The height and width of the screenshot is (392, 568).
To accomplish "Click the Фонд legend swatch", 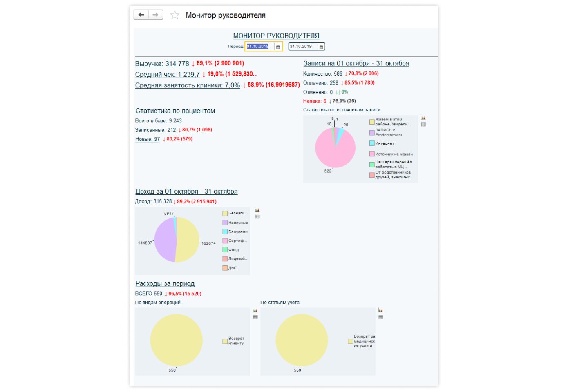I will click(225, 249).
